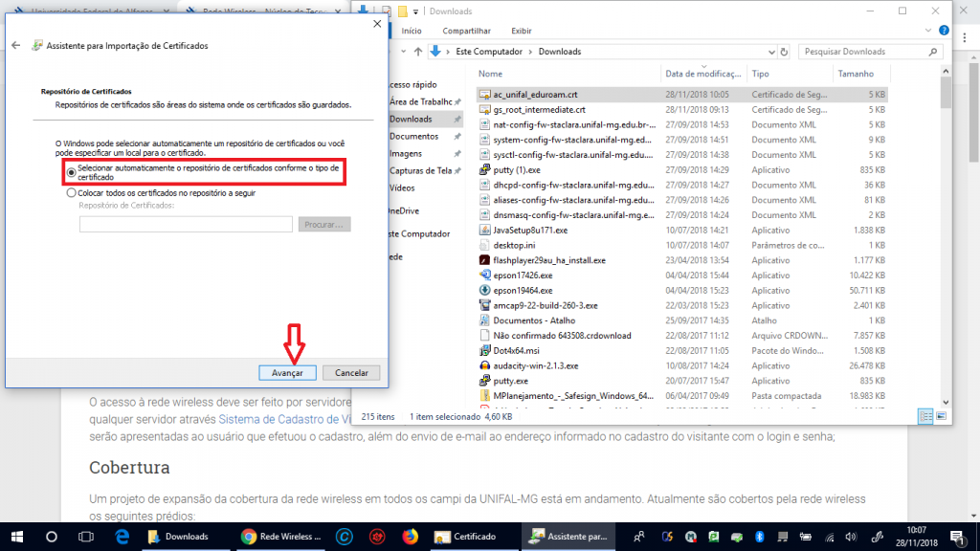
Task: Open Chrome menu three-dots icon
Action: (x=965, y=38)
